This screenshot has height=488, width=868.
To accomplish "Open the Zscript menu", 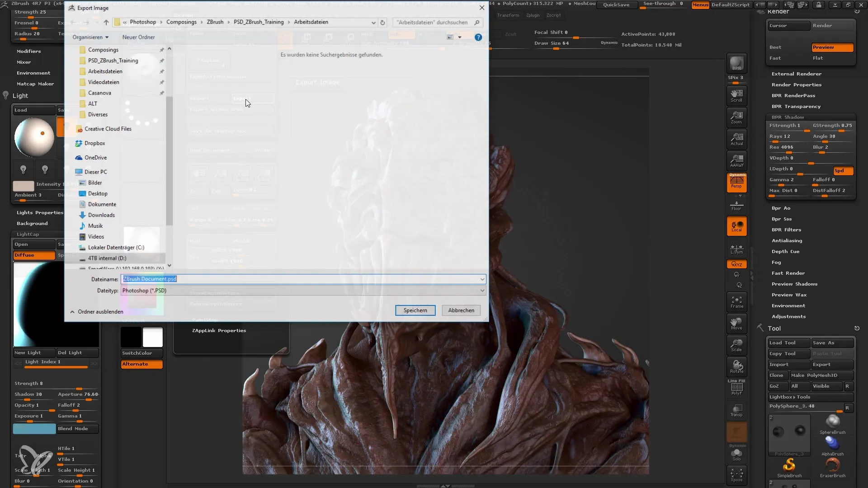I will (x=553, y=15).
